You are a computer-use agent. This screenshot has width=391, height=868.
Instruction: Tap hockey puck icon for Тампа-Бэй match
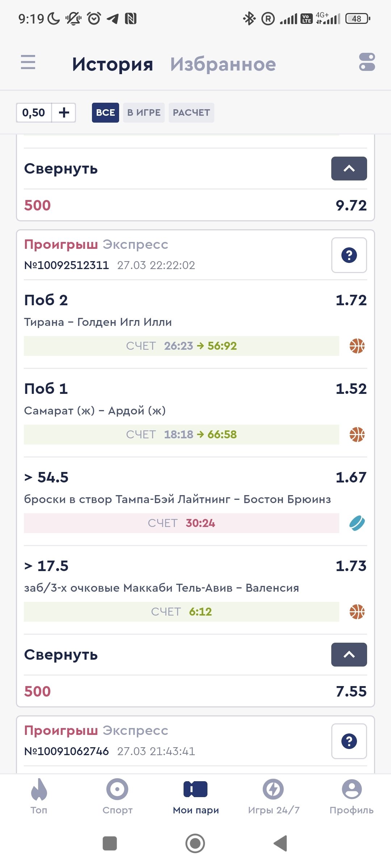357,523
